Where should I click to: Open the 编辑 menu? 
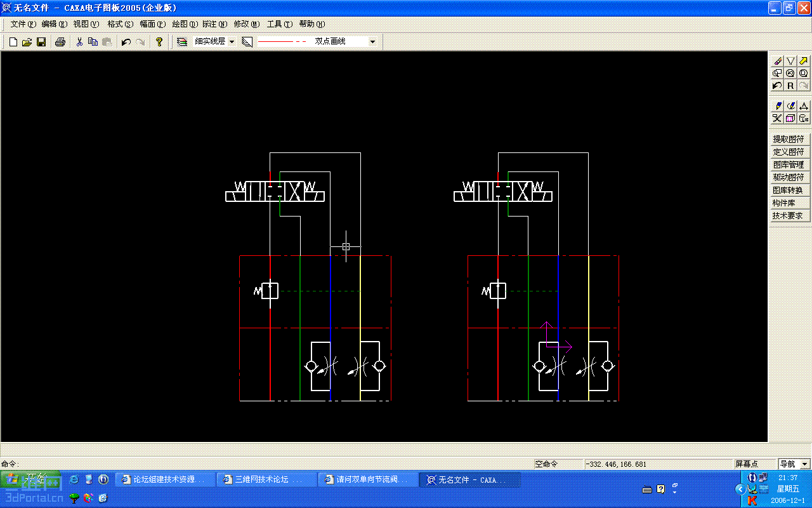[x=55, y=24]
